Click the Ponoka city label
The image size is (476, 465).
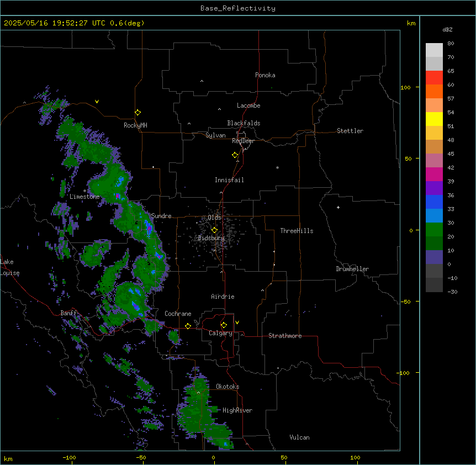point(265,75)
